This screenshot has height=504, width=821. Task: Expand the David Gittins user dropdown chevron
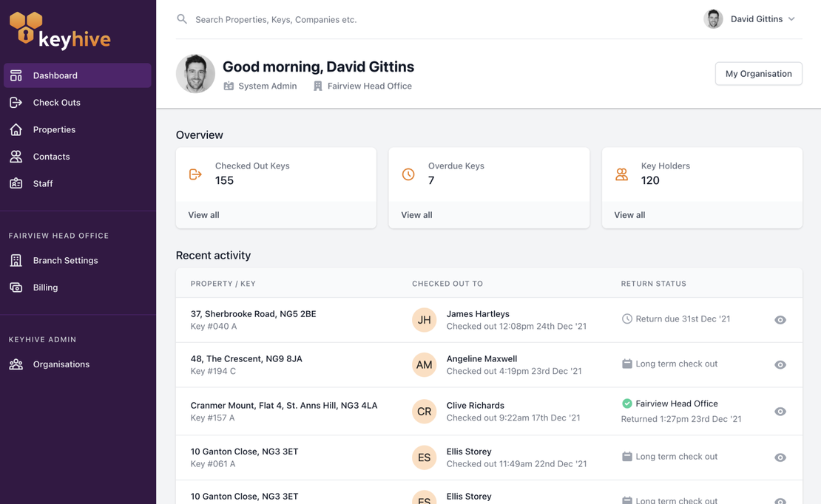pos(791,19)
